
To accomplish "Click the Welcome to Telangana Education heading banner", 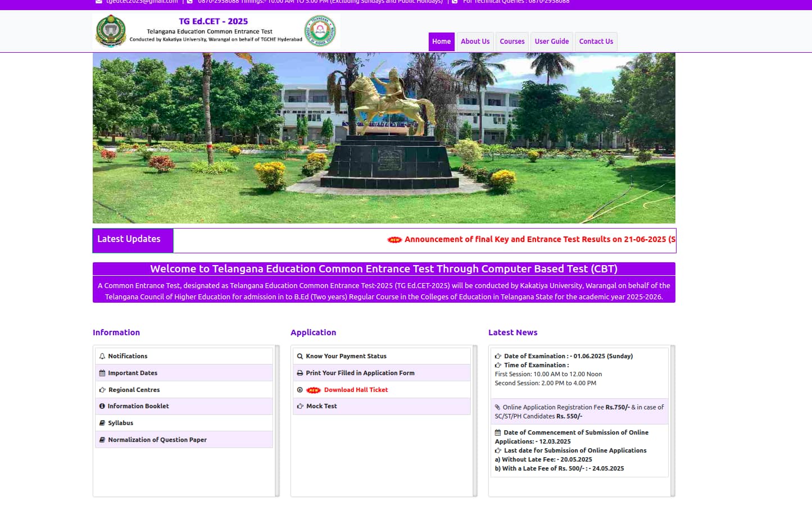I will 384,269.
